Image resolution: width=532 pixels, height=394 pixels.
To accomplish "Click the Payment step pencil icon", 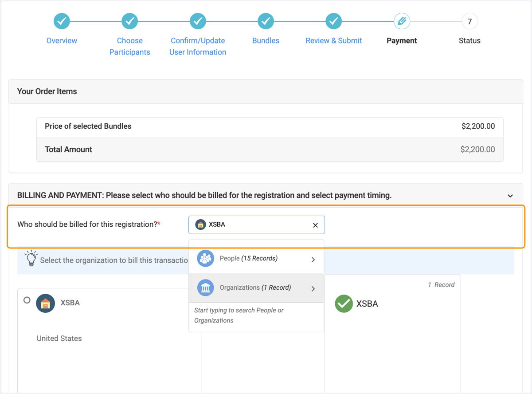I will [402, 21].
